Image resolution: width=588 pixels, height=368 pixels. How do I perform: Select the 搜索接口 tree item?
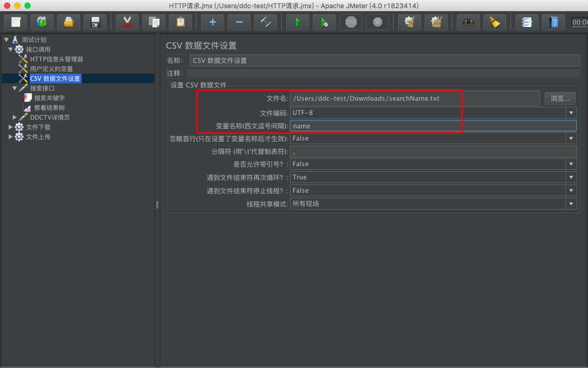[x=42, y=88]
